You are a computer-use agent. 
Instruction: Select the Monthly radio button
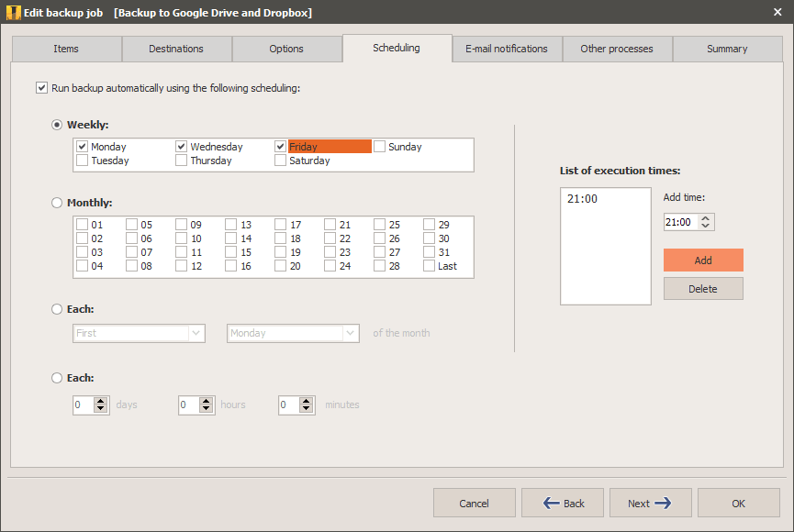(58, 203)
